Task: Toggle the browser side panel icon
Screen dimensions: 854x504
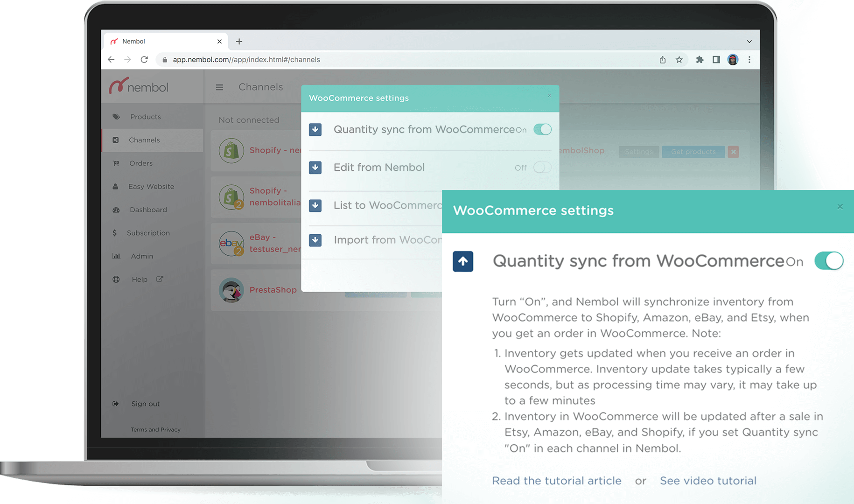Action: pos(716,60)
